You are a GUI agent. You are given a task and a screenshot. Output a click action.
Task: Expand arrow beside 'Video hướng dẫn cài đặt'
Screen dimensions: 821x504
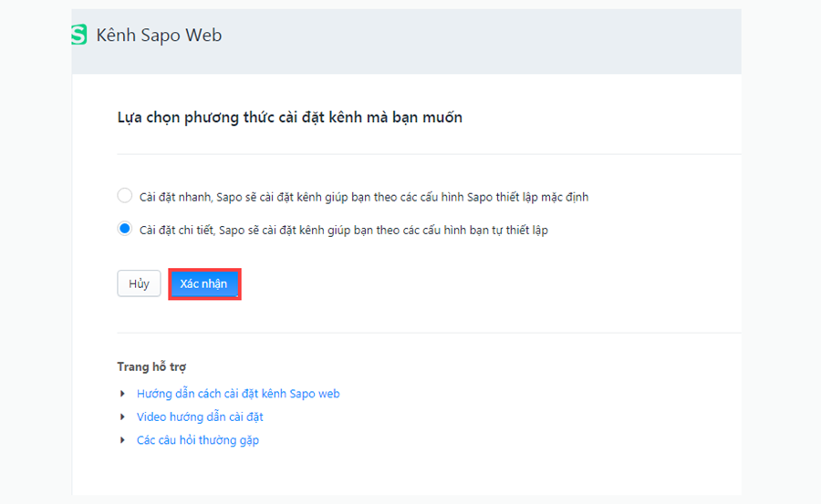[x=122, y=417]
